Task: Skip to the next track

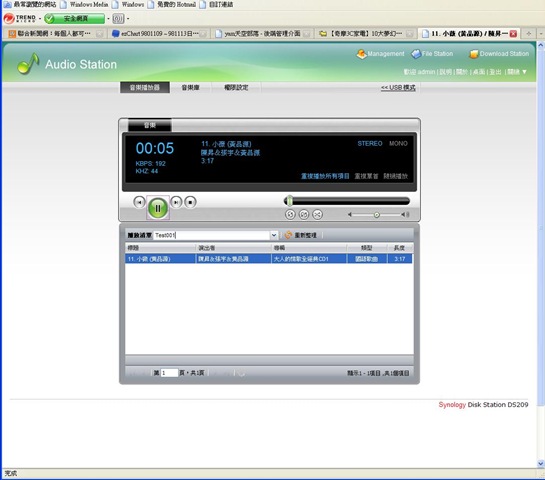Action: click(x=176, y=202)
